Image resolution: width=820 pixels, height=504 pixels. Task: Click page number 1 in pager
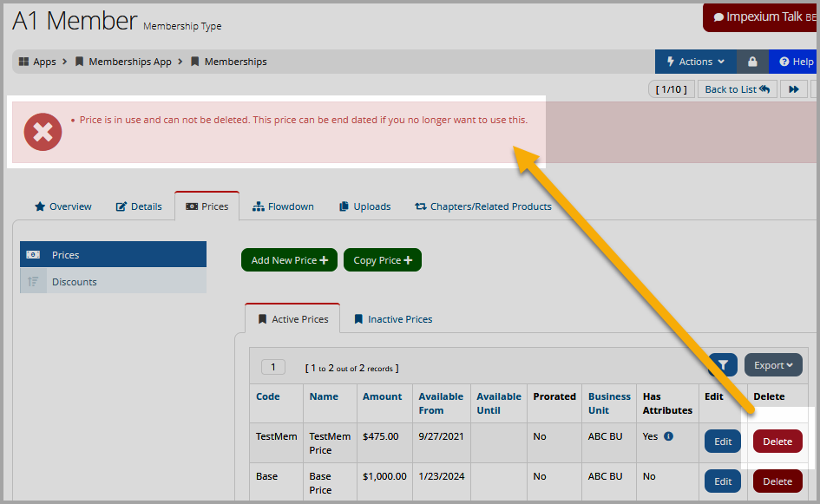[273, 367]
